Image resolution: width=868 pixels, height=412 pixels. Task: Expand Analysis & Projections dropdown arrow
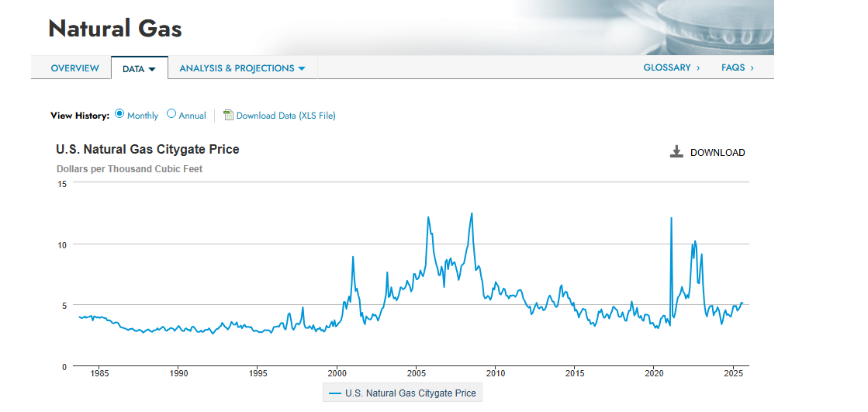pyautogui.click(x=302, y=68)
